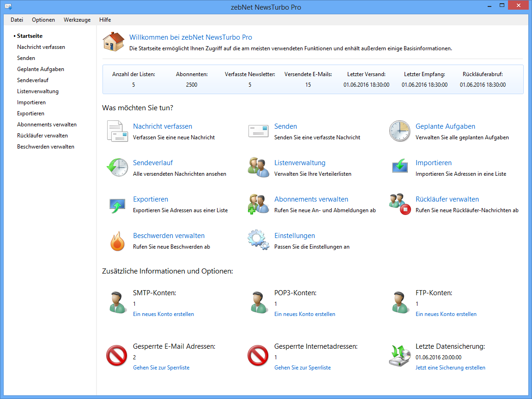
Task: Click the Abonnenten value 2500
Action: click(192, 85)
